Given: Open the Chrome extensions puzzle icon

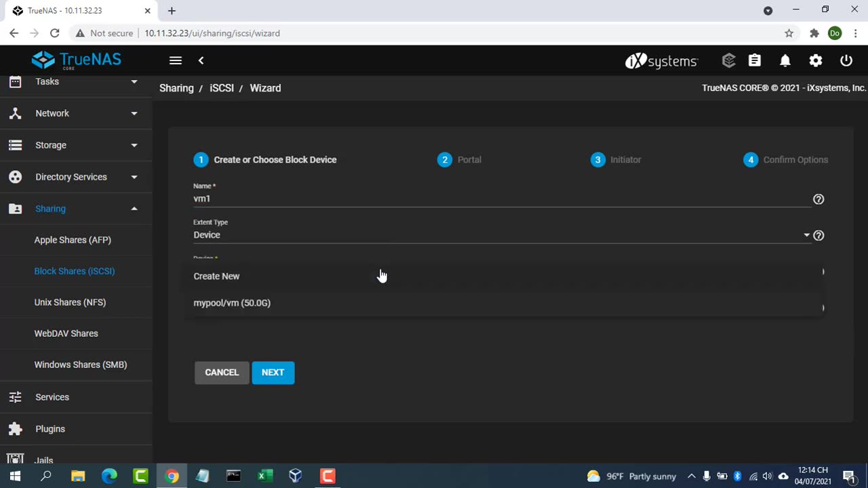Looking at the screenshot, I should click(814, 33).
